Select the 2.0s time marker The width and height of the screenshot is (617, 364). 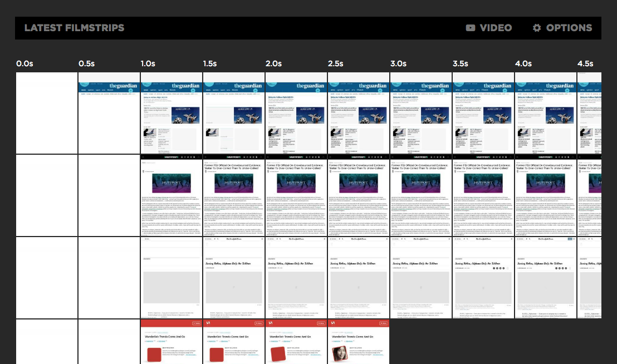point(273,63)
